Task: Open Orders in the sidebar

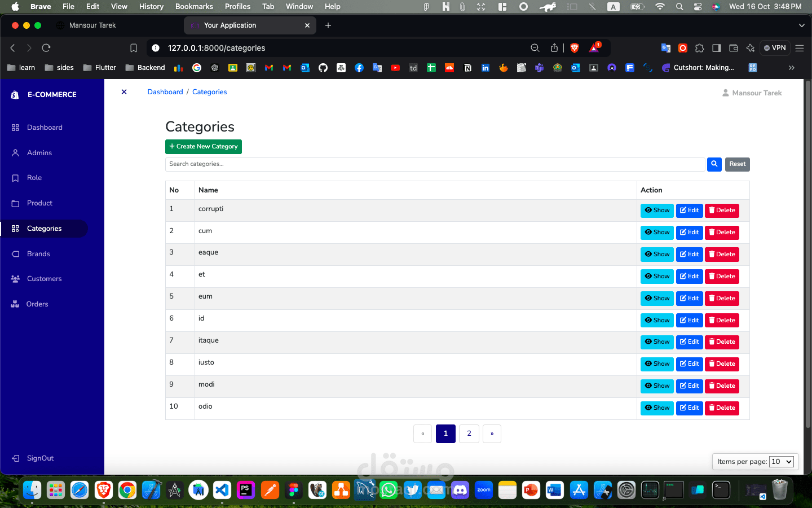Action: pyautogui.click(x=37, y=304)
